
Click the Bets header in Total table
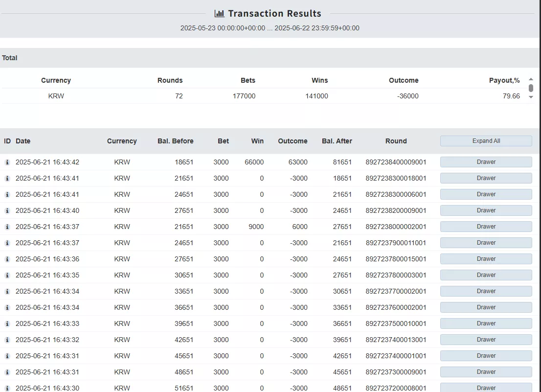[x=248, y=80]
